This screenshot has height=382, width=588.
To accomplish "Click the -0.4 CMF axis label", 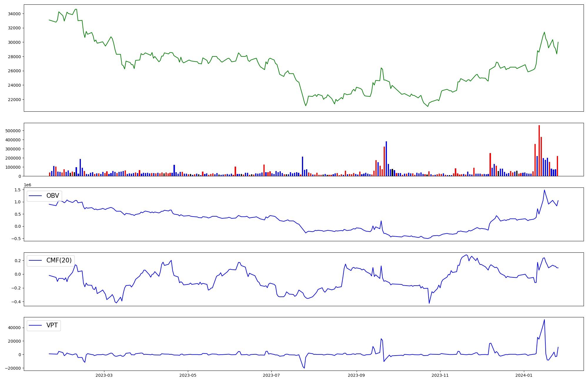I will pyautogui.click(x=16, y=302).
